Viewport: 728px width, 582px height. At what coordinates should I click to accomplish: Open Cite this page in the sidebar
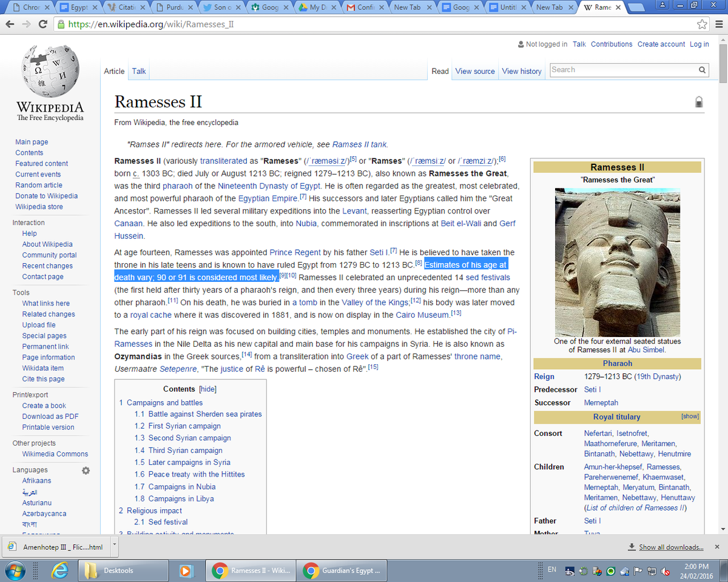43,379
